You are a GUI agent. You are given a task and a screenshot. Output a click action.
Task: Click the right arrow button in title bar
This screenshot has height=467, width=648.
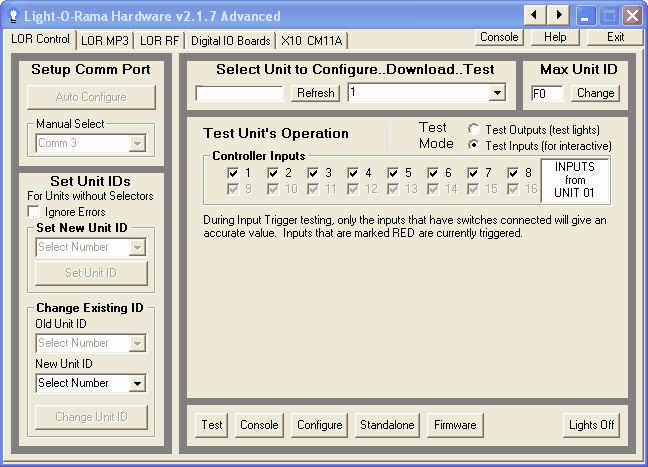558,15
